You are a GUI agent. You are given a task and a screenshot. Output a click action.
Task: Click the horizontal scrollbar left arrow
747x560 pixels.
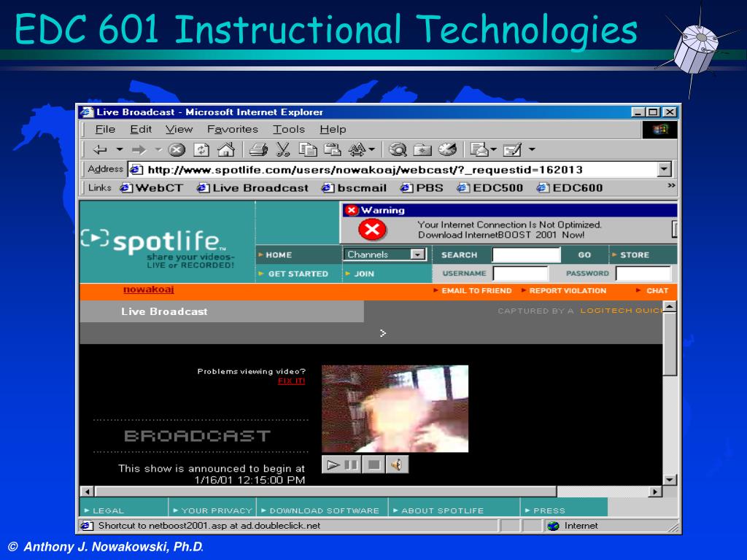coord(87,491)
